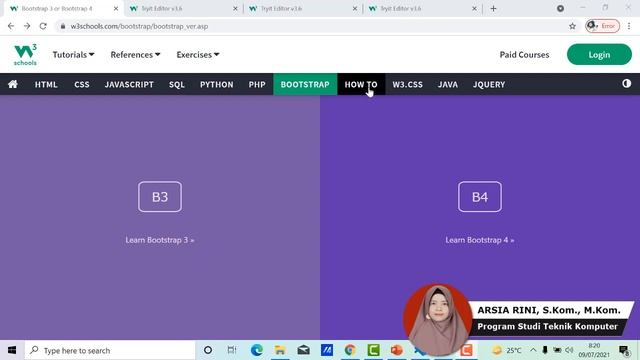
Task: Go back using browser back arrow
Action: (x=11, y=26)
